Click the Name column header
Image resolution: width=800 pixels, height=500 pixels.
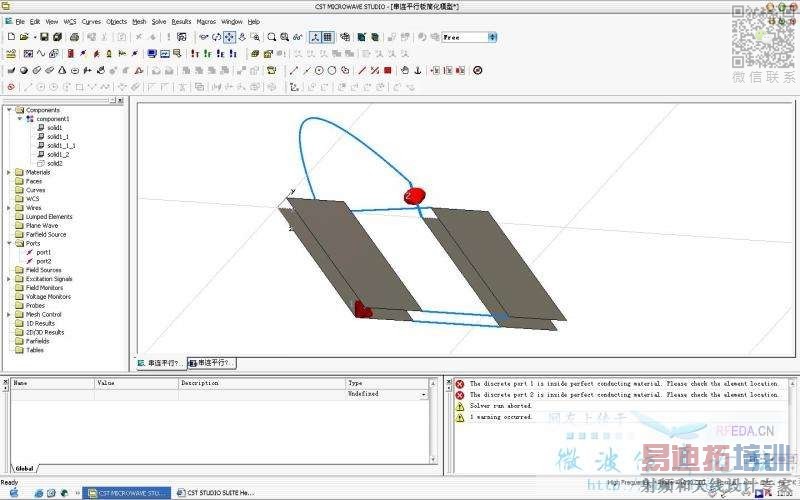[53, 383]
